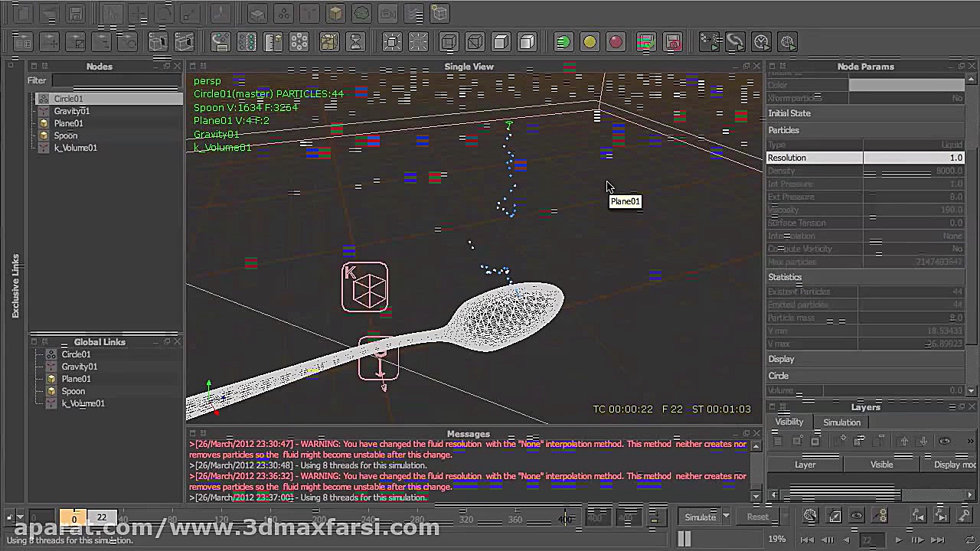This screenshot has height=551, width=980.
Task: Open the hourglass simulation timing icon
Action: 356,42
